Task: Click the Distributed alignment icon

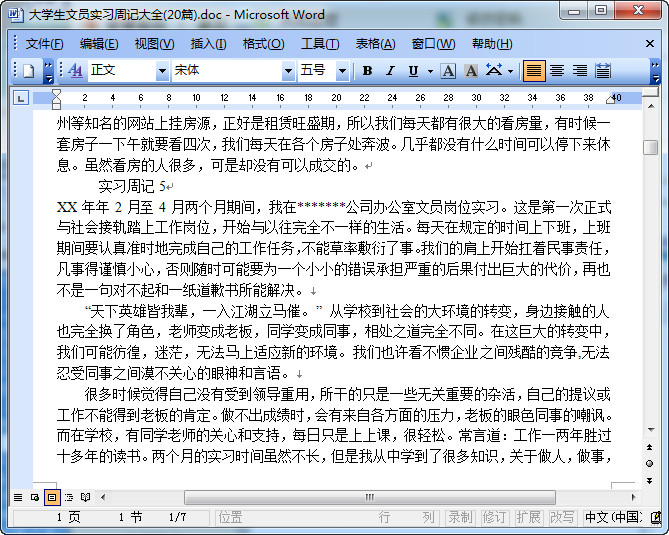Action: 603,71
